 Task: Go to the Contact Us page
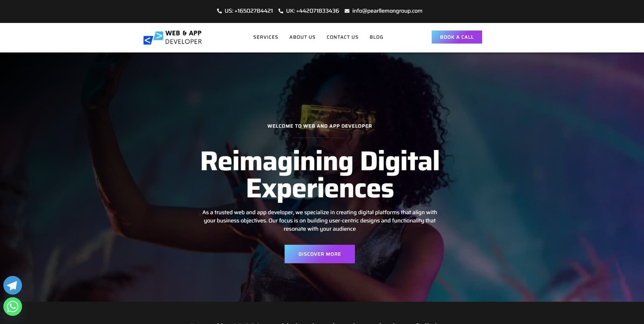pyautogui.click(x=343, y=37)
